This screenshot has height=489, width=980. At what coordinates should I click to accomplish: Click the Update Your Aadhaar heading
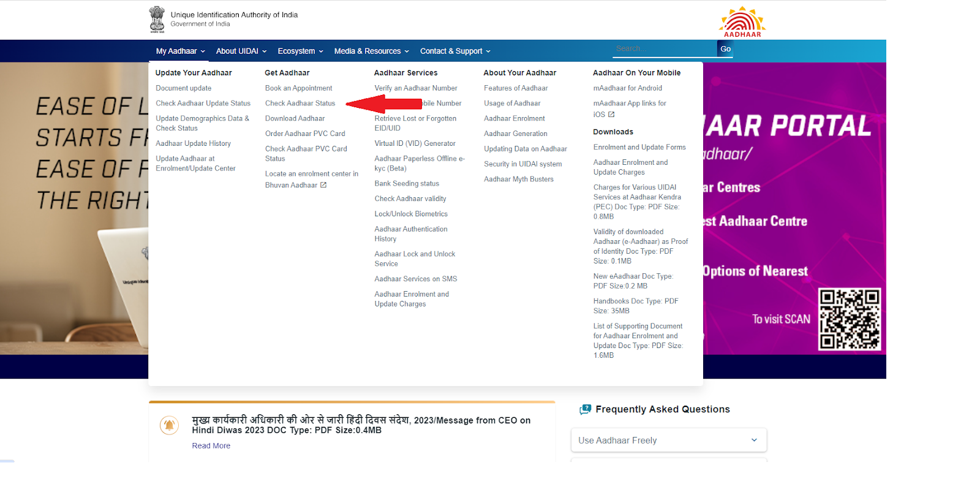click(x=194, y=73)
